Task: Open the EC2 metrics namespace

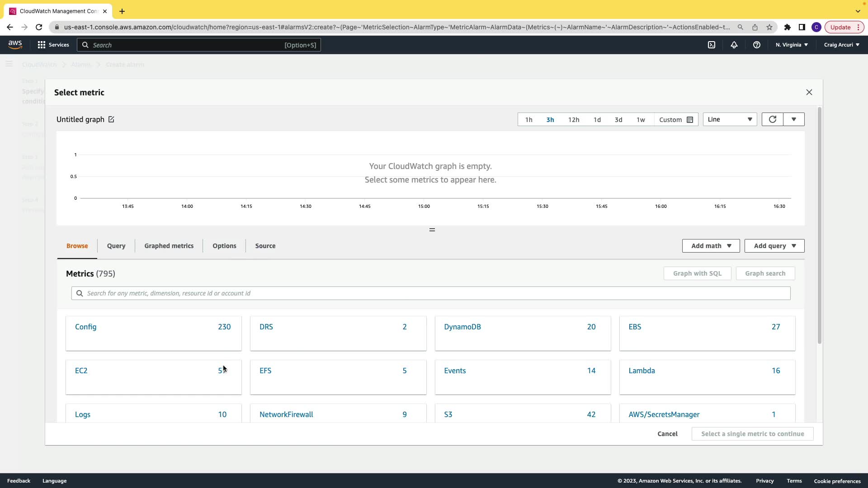Action: pos(81,371)
